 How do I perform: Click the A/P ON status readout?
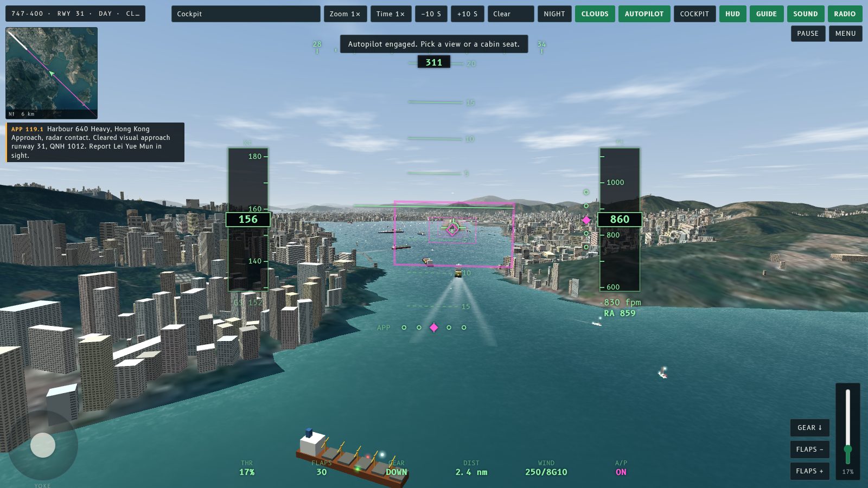(x=621, y=468)
